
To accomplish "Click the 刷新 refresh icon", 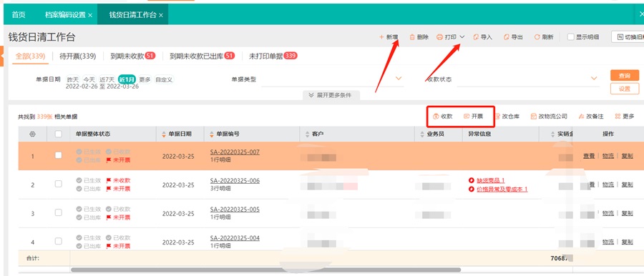I will pos(537,37).
